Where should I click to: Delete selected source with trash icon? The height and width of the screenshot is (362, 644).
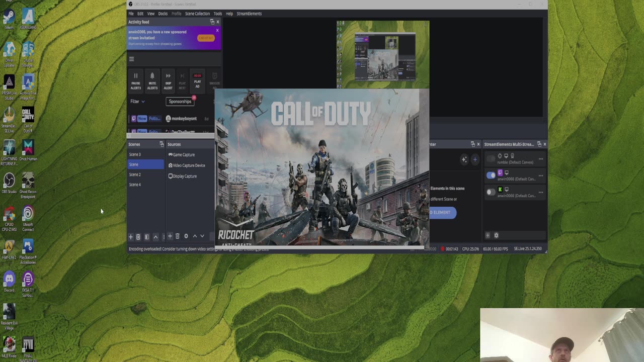pyautogui.click(x=177, y=236)
